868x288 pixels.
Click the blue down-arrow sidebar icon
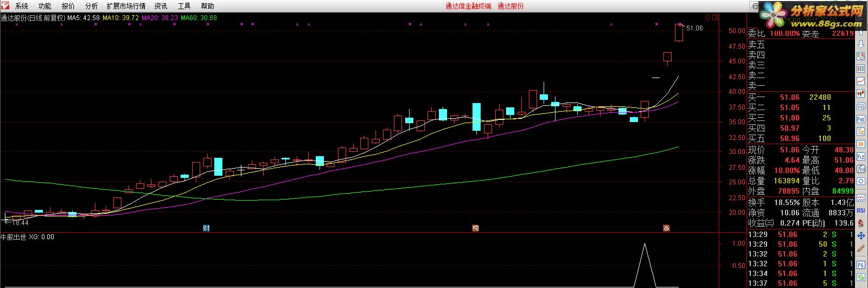point(861,43)
